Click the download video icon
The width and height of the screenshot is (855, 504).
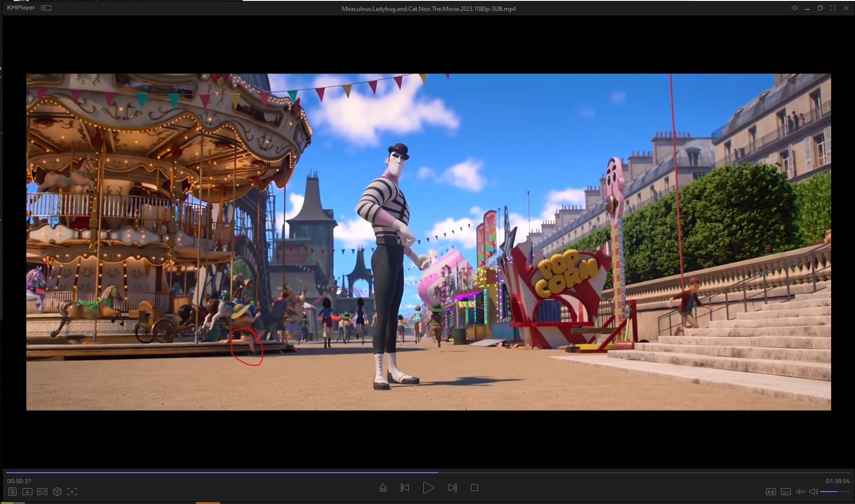coord(27,492)
